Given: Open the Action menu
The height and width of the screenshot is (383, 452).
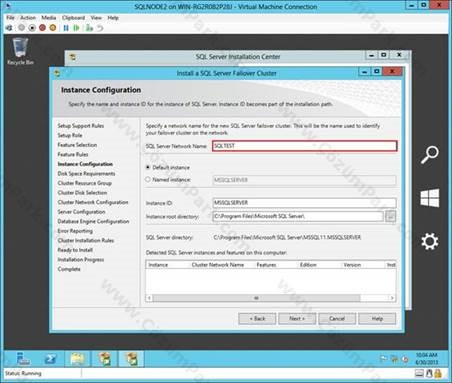Looking at the screenshot, I should click(28, 18).
